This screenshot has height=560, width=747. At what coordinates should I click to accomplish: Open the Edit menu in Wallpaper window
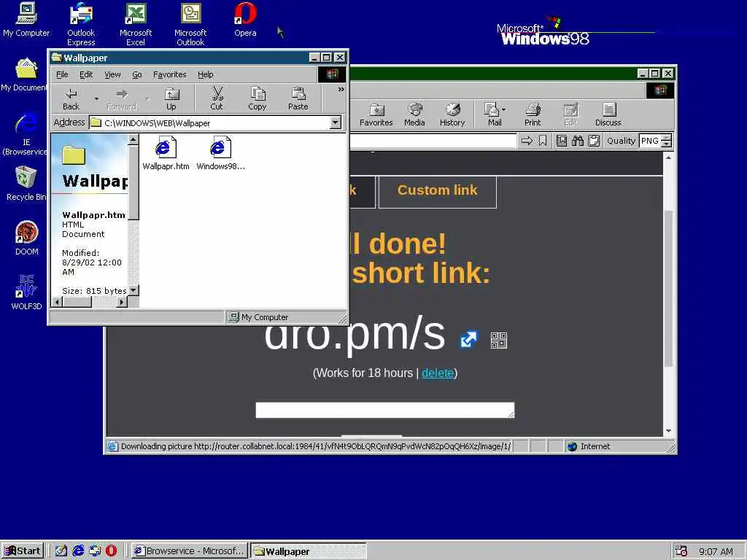(x=86, y=75)
